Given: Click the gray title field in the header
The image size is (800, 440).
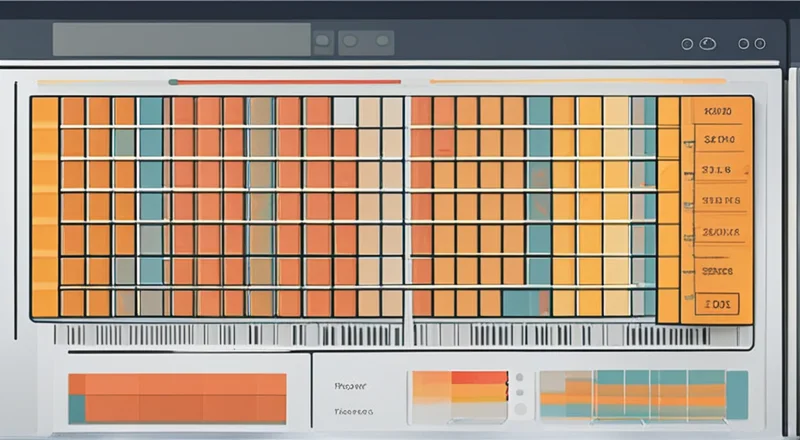Looking at the screenshot, I should (x=181, y=40).
